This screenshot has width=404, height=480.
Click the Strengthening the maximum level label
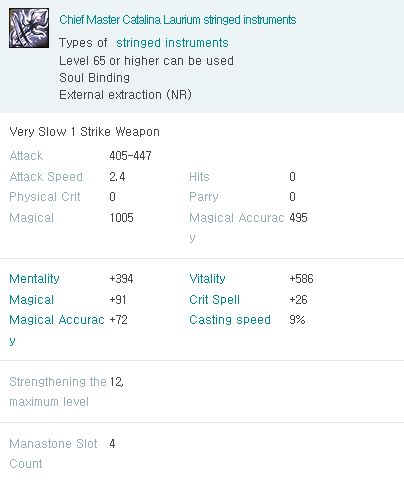pyautogui.click(x=58, y=392)
